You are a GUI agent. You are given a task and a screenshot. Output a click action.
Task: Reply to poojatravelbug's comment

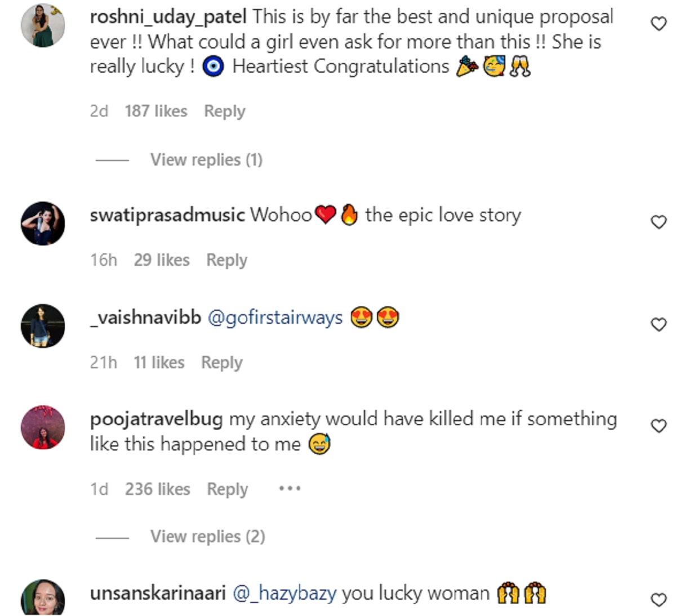point(227,489)
